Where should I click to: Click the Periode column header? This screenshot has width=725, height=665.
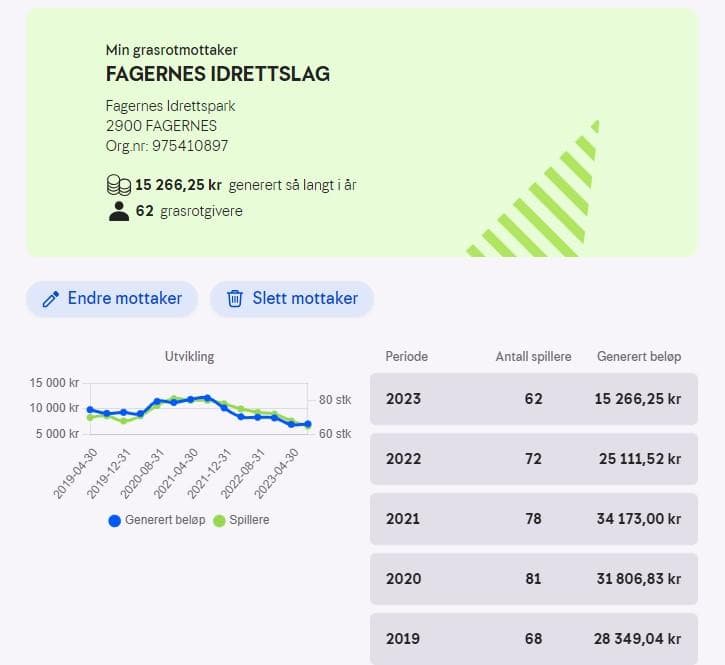point(407,357)
